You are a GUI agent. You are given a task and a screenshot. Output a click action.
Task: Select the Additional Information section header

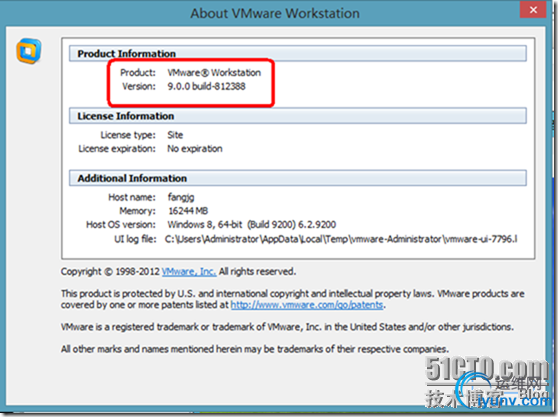[x=298, y=178]
